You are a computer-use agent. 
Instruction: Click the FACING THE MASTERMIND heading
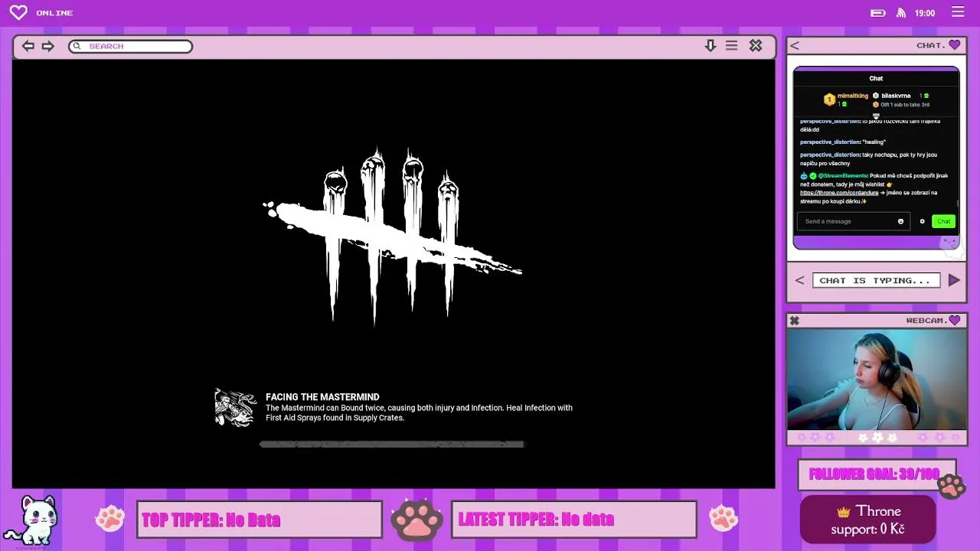point(322,397)
